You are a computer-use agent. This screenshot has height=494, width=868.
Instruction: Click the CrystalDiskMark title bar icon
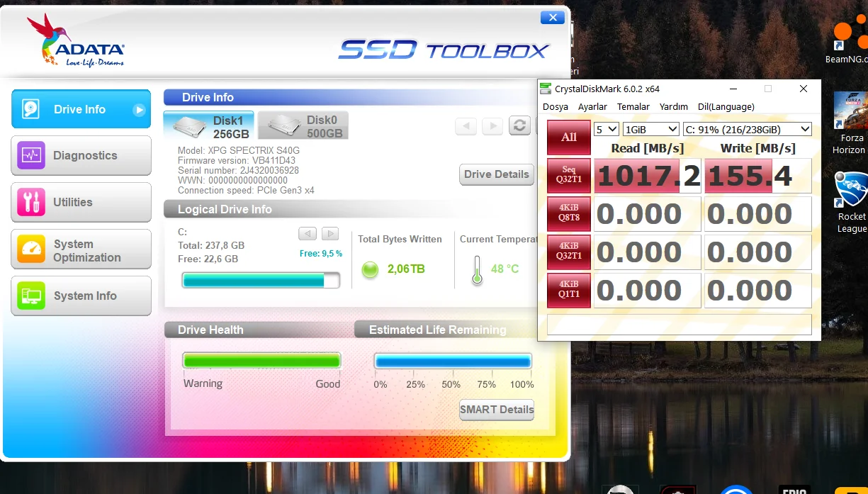(546, 89)
